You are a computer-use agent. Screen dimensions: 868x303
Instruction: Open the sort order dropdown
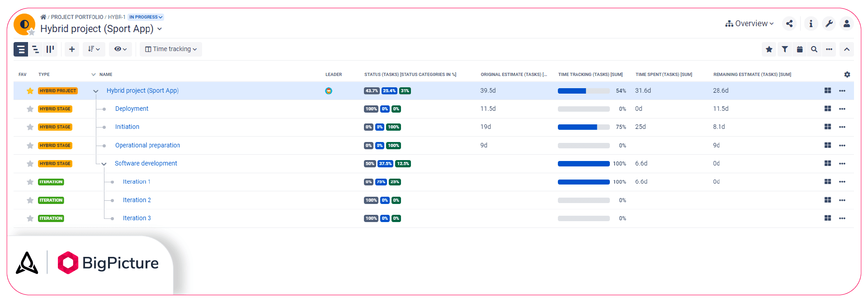click(x=94, y=49)
